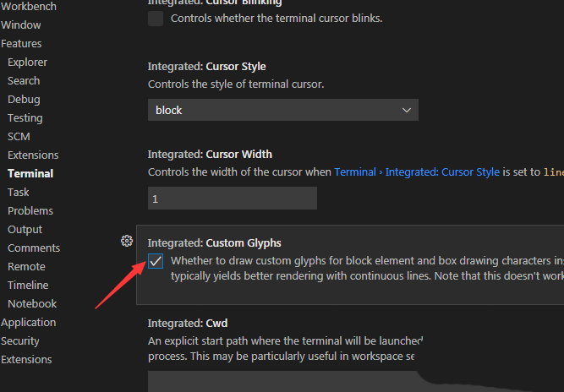Open Problems settings in sidebar

tap(30, 211)
